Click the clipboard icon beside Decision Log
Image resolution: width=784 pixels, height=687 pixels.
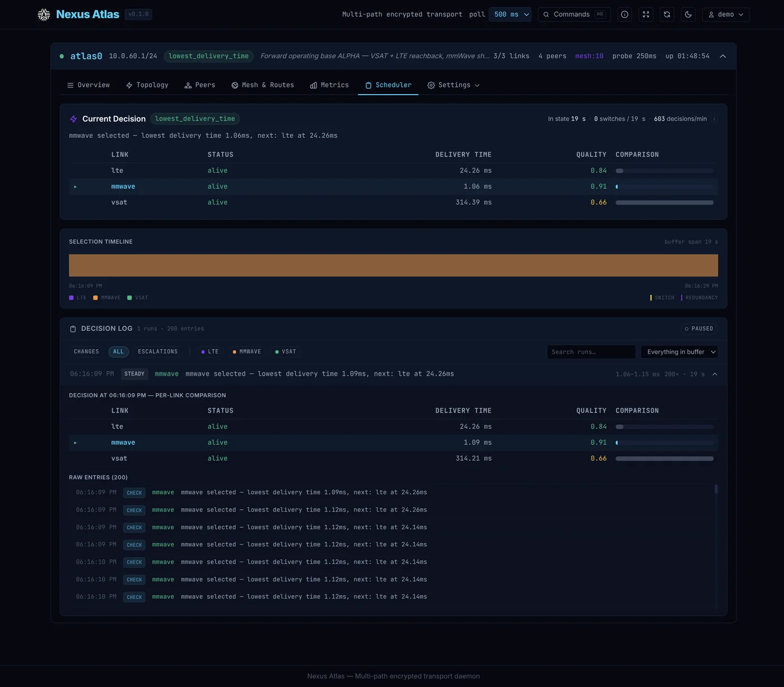(x=73, y=329)
